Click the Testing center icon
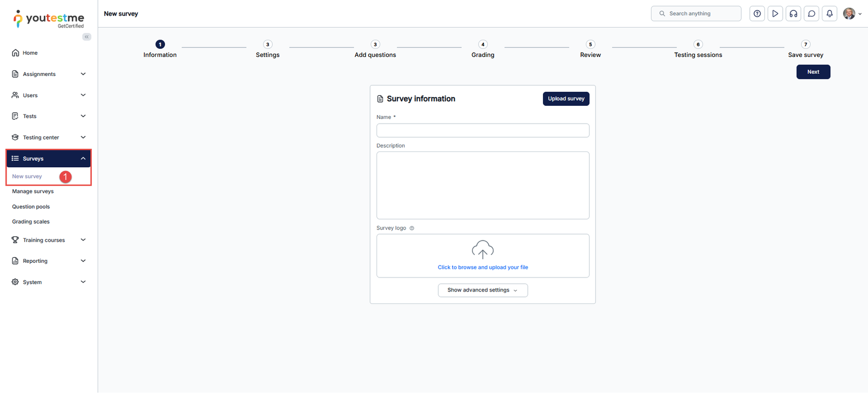The height and width of the screenshot is (393, 868). point(15,137)
